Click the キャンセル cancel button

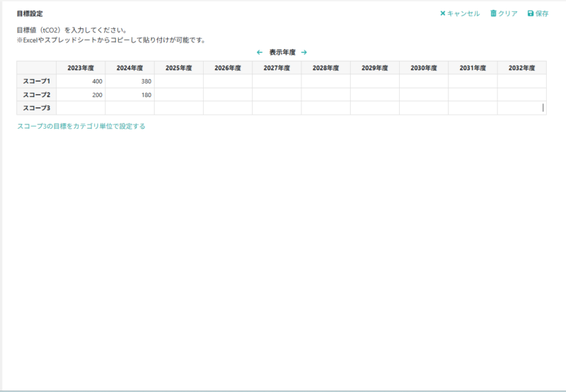[460, 13]
